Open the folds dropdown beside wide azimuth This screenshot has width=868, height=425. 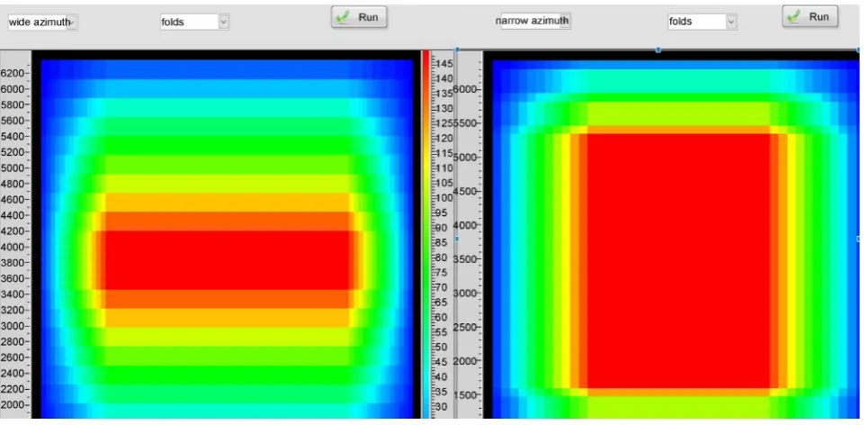coord(194,23)
